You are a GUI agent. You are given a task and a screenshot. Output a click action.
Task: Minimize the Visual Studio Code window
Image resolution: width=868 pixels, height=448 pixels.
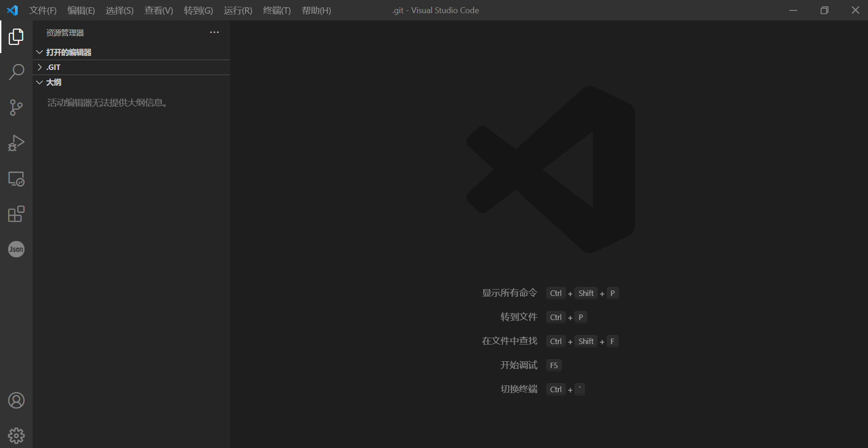point(793,10)
